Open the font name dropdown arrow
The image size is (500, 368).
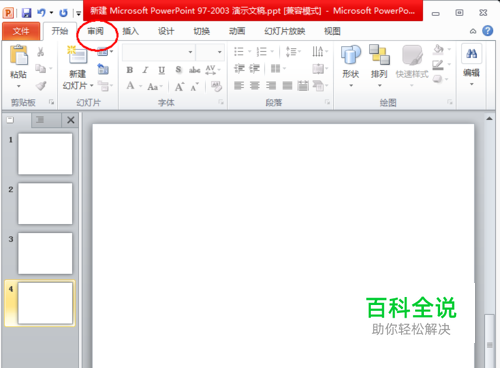pos(190,52)
